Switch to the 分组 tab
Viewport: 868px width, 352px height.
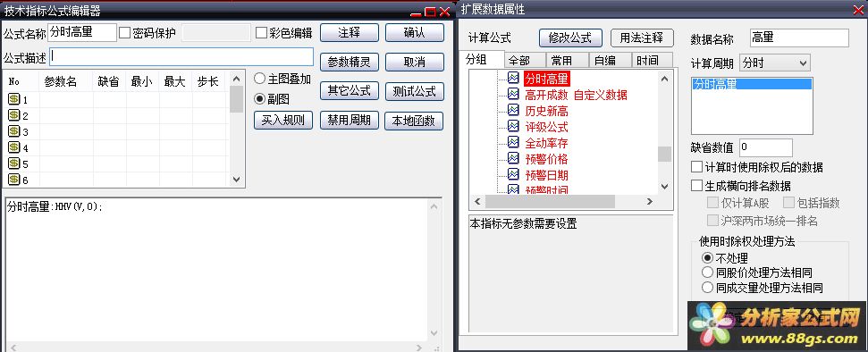tap(482, 60)
